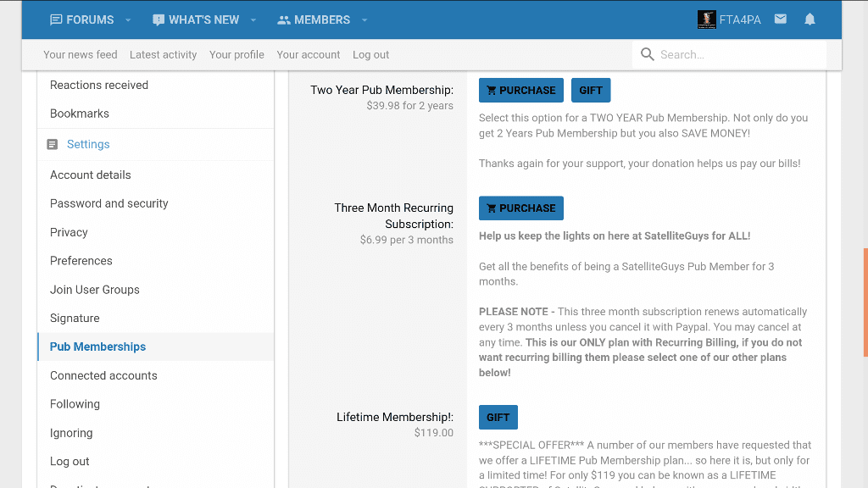
Task: Open Account details in sidebar
Action: point(91,175)
